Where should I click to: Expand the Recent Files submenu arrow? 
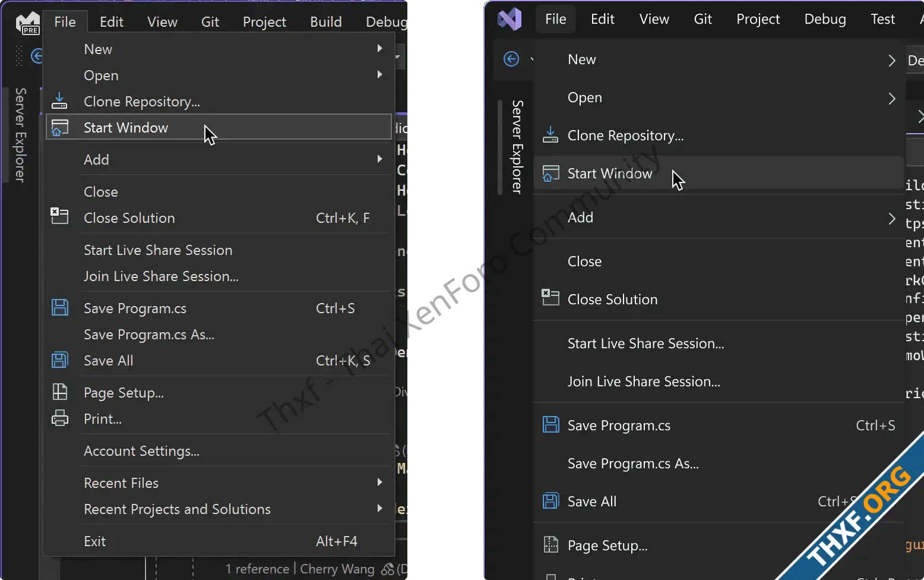tap(379, 482)
